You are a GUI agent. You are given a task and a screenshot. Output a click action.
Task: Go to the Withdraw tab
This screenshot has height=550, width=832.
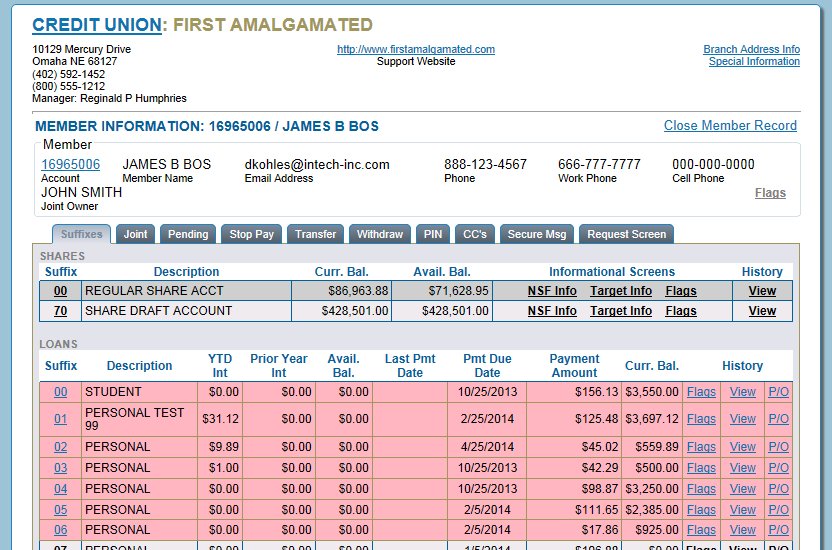pyautogui.click(x=380, y=234)
